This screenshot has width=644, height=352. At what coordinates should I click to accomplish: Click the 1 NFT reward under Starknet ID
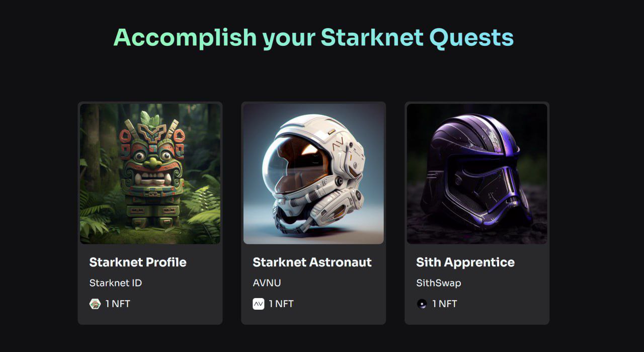tap(118, 304)
